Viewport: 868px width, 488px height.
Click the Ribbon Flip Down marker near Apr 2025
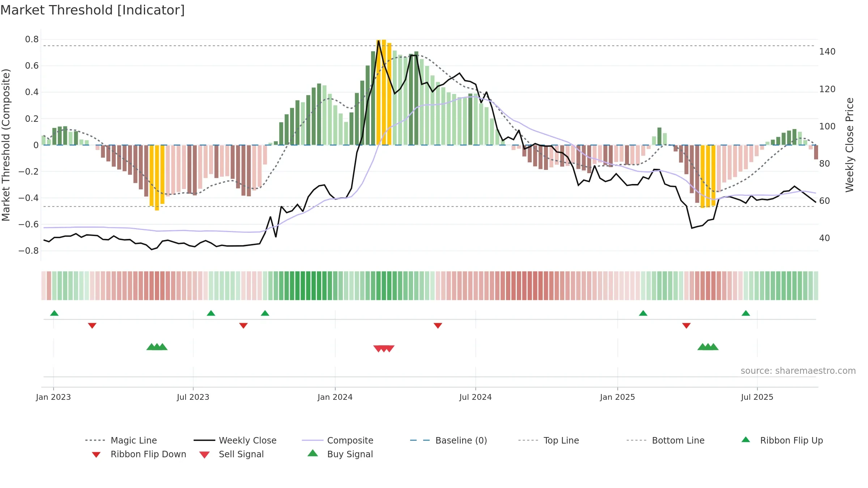click(x=686, y=326)
